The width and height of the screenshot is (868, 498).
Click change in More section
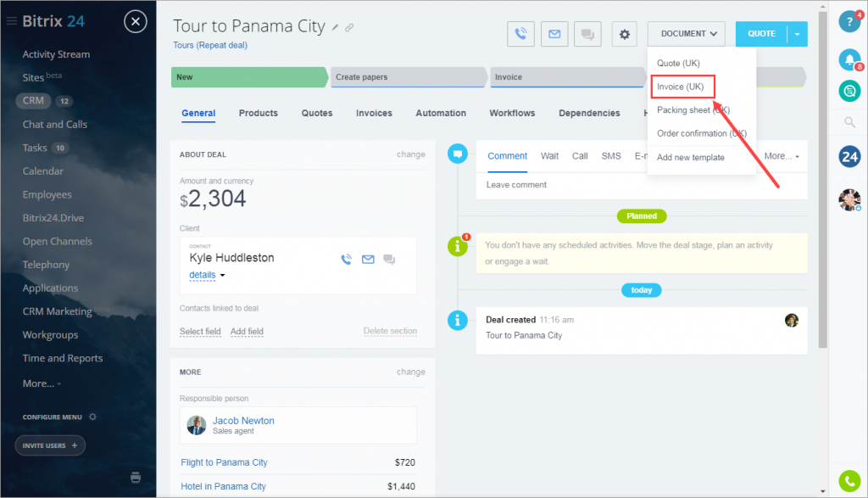click(411, 372)
